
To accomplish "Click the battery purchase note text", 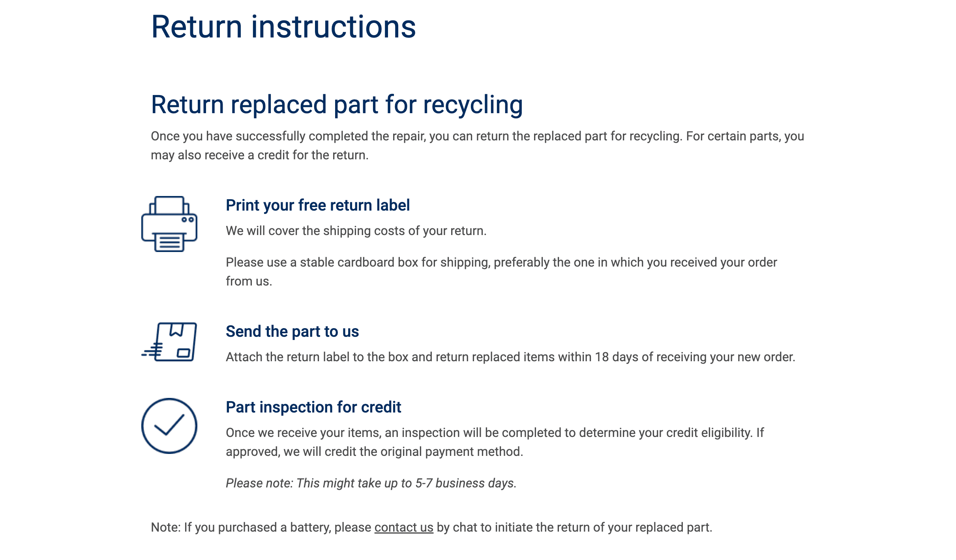I will click(431, 527).
